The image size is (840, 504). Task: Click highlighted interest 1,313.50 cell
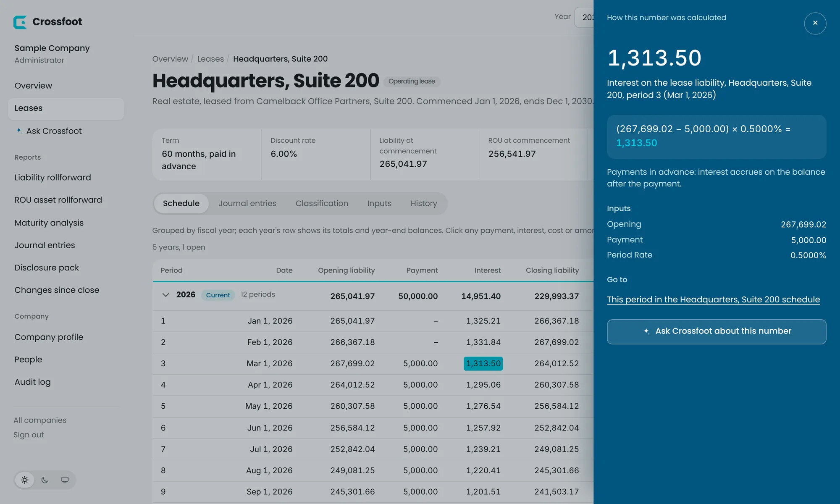click(483, 363)
